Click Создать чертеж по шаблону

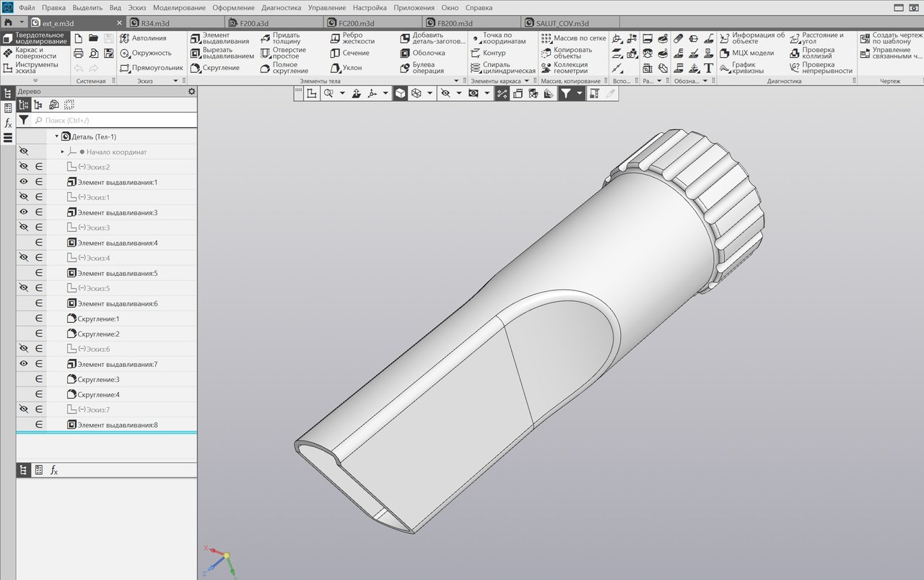click(x=891, y=38)
